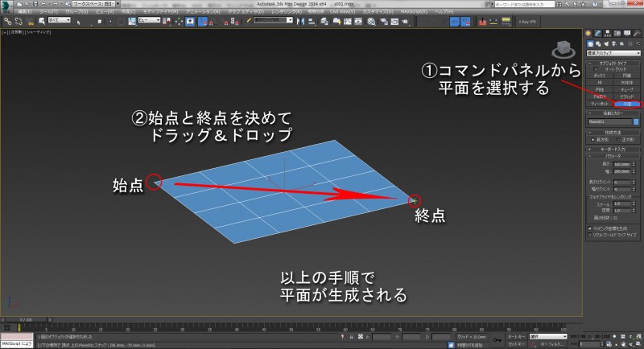This screenshot has width=644, height=349.
Task: Click the object color swatch next to Plane001
Action: [636, 122]
